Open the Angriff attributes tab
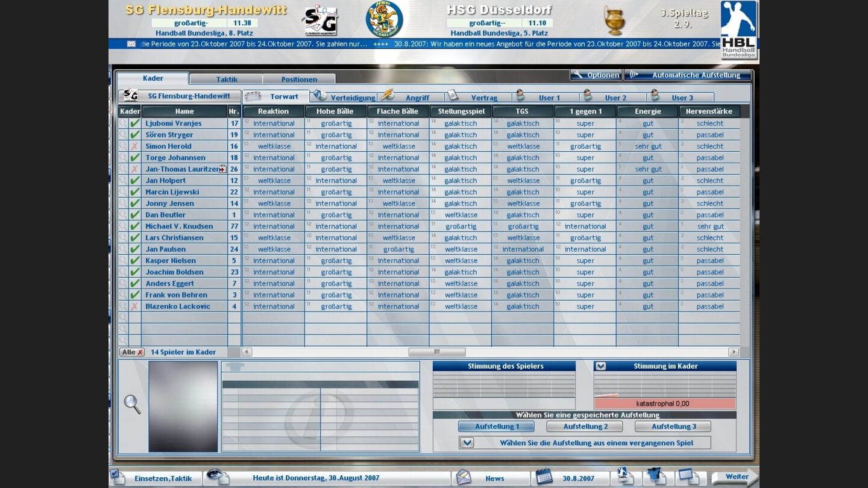 pyautogui.click(x=412, y=97)
